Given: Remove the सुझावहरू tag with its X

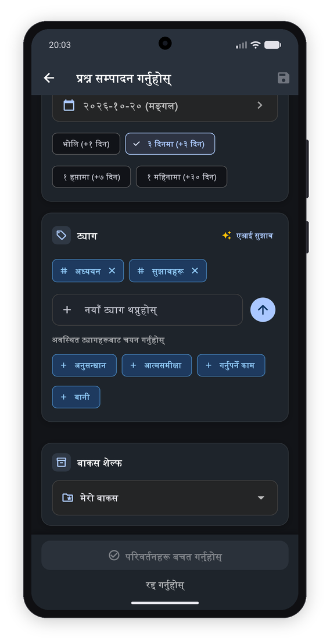Looking at the screenshot, I should pyautogui.click(x=195, y=271).
